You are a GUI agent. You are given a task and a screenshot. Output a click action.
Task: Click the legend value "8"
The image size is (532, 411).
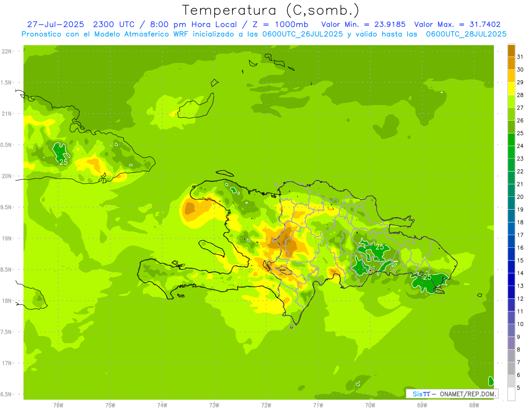(x=519, y=349)
